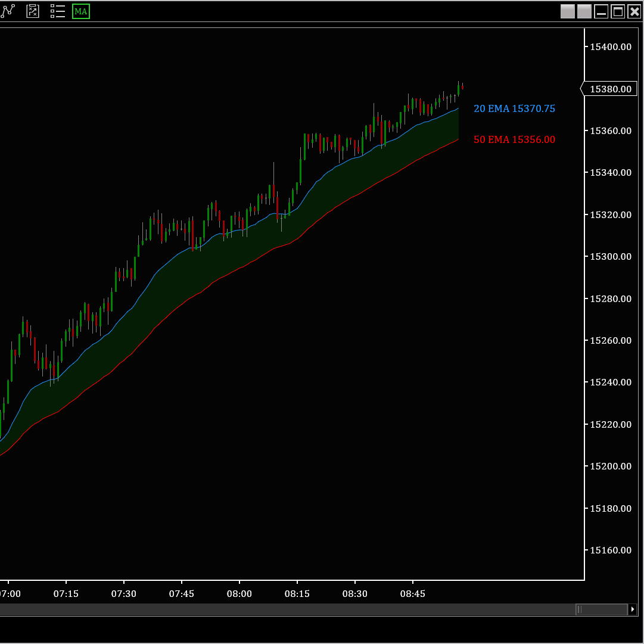Screen dimensions: 644x644
Task: Toggle the MA moving average indicator
Action: pyautogui.click(x=81, y=11)
